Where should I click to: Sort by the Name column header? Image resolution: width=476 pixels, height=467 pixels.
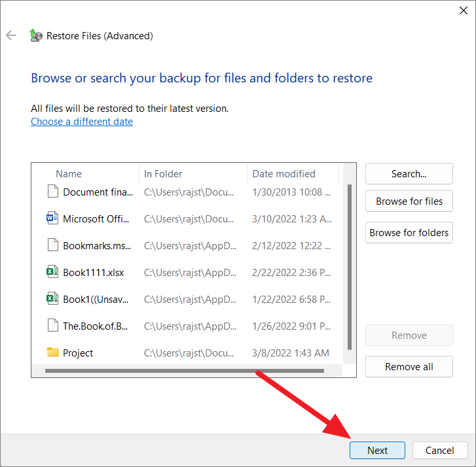tap(86, 174)
